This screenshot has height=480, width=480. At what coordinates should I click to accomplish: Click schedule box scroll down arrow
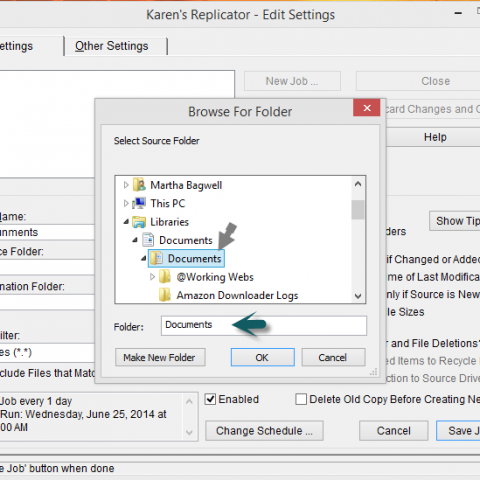[189, 433]
